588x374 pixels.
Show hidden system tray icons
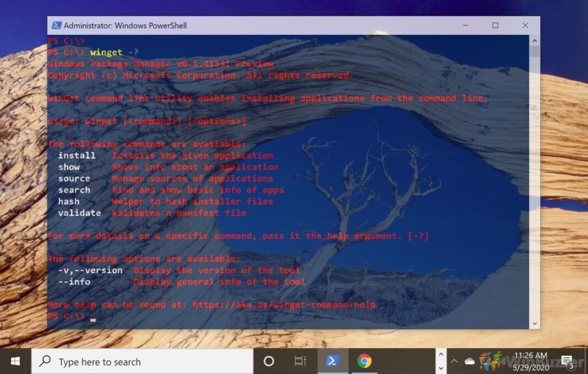point(454,362)
